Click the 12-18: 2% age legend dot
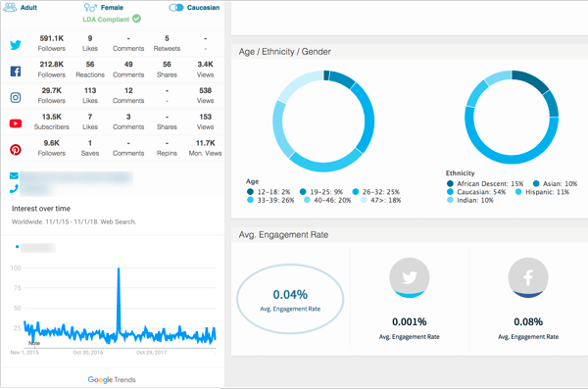The height and width of the screenshot is (389, 588). click(250, 192)
